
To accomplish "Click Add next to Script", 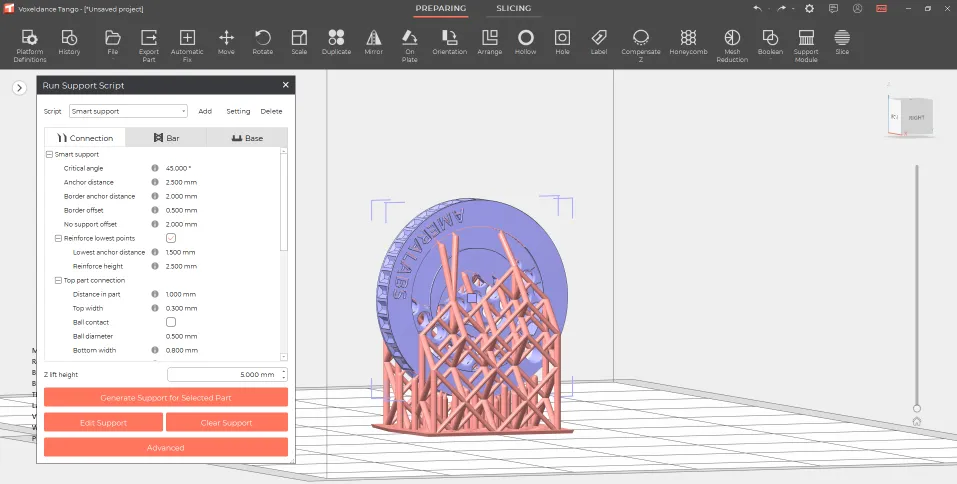I will pyautogui.click(x=205, y=111).
